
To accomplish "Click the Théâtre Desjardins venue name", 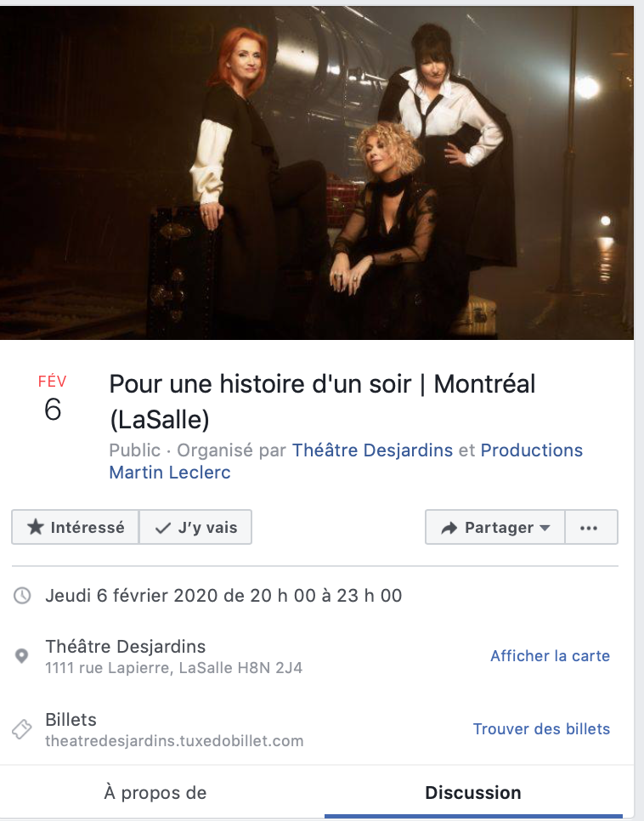I will coord(126,647).
